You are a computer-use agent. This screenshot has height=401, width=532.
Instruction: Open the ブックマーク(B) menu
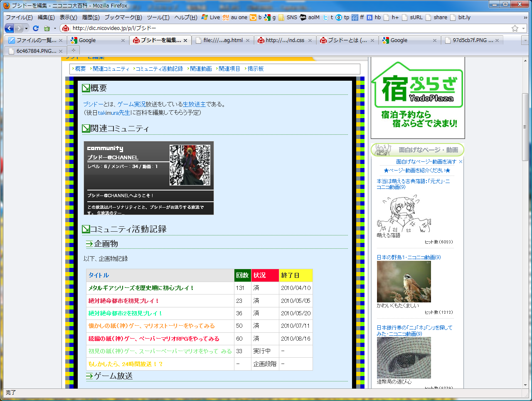point(123,17)
